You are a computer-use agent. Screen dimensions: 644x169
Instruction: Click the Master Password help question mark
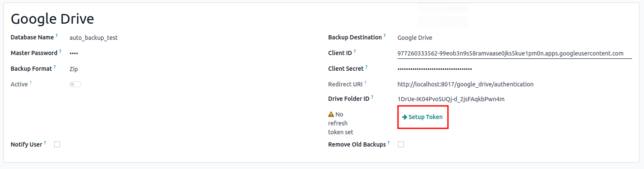60,52
